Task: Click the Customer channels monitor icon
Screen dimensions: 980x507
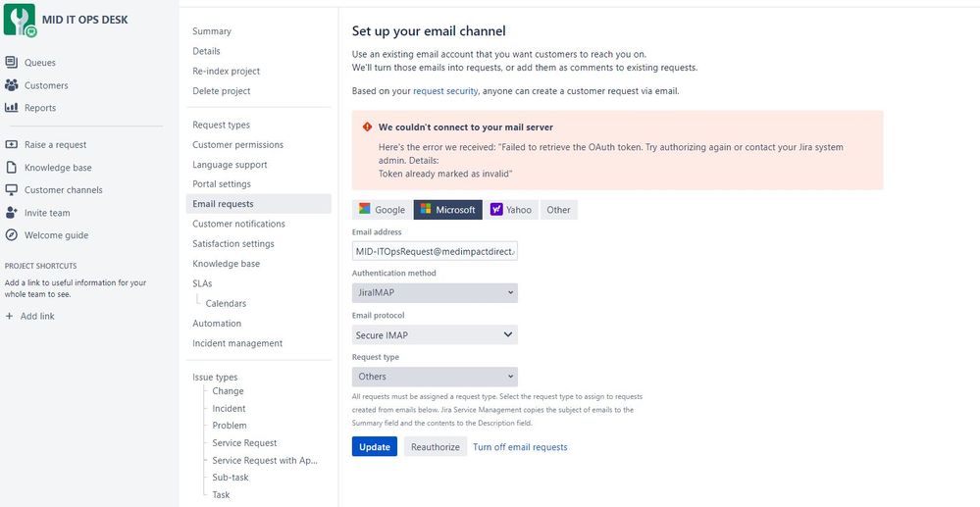Action: [x=12, y=190]
